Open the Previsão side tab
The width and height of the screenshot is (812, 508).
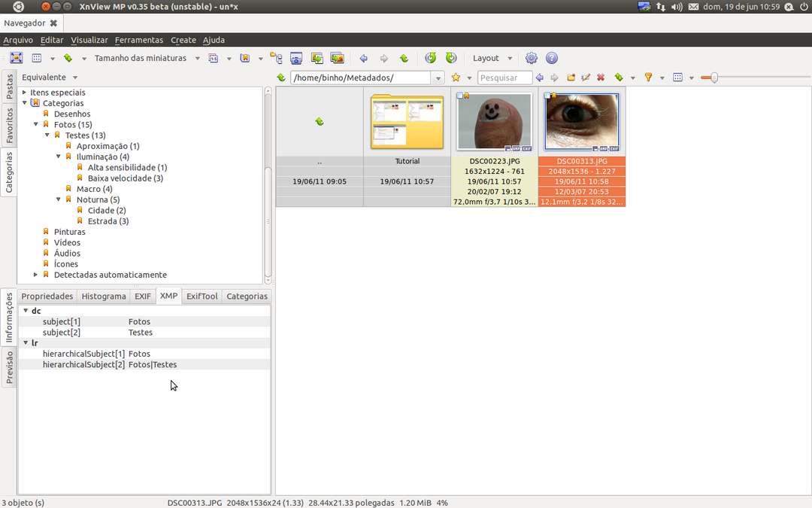9,367
